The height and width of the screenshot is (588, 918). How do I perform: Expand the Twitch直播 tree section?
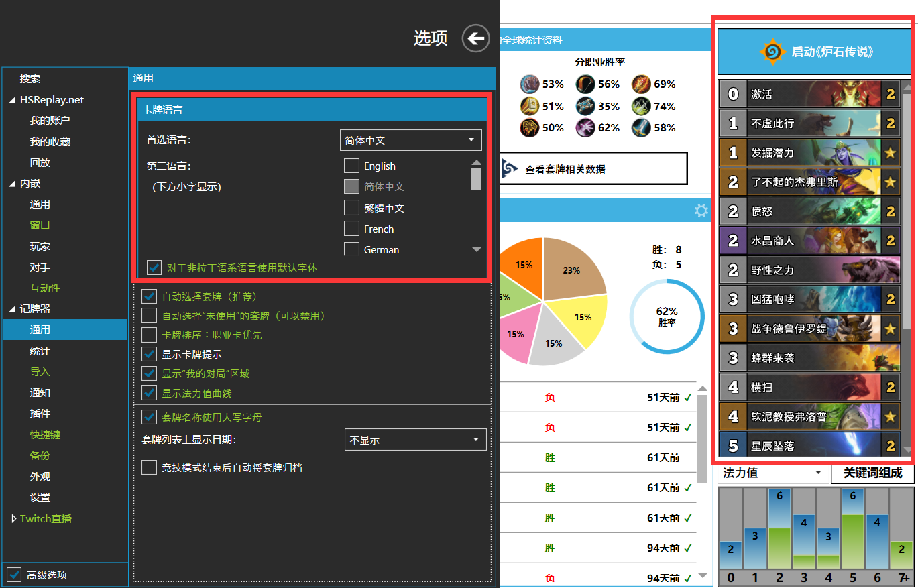click(14, 518)
